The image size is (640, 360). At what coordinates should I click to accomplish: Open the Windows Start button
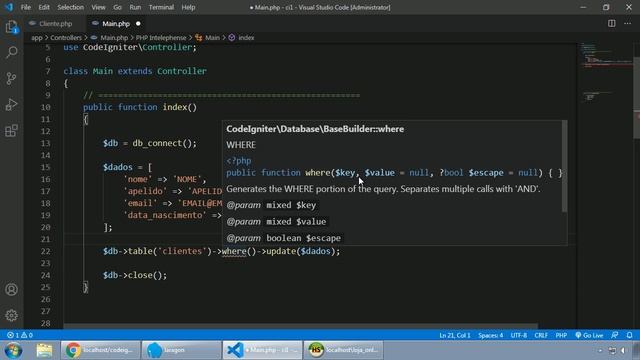pos(13,350)
